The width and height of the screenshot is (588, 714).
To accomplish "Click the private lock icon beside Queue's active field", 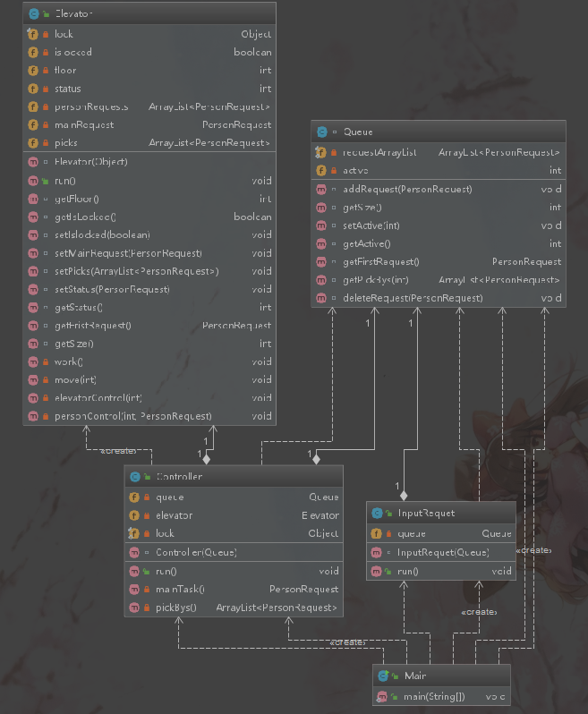I will tap(334, 171).
